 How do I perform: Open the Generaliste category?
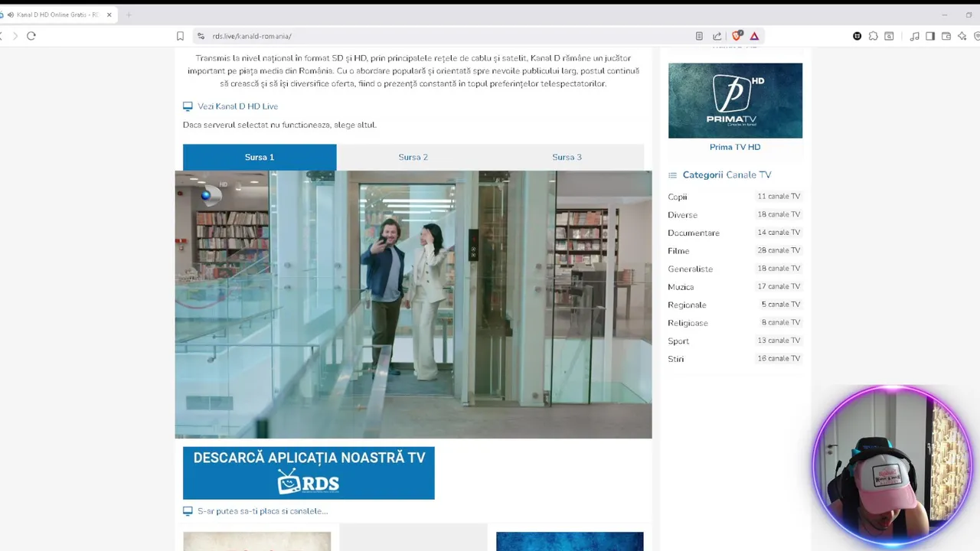click(x=690, y=269)
